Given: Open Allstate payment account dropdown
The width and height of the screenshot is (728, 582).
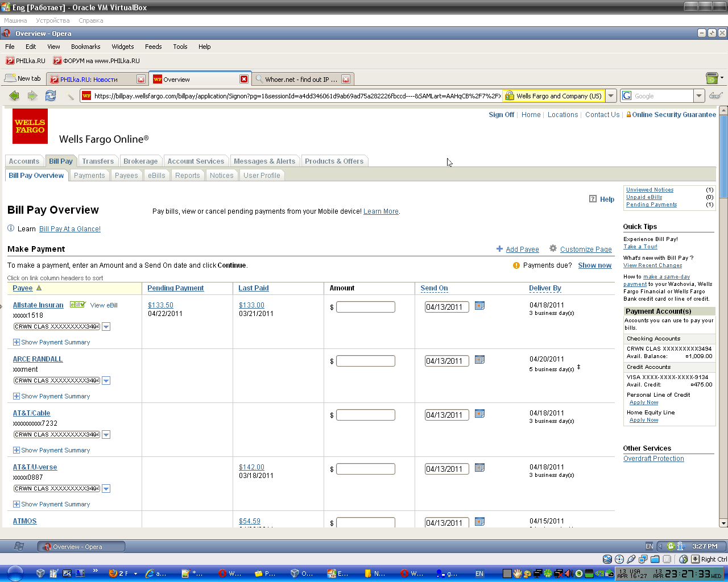Looking at the screenshot, I should tap(106, 327).
